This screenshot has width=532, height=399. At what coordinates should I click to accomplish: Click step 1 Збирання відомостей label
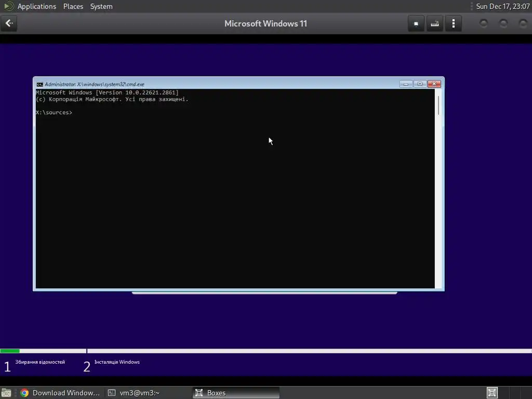(40, 362)
